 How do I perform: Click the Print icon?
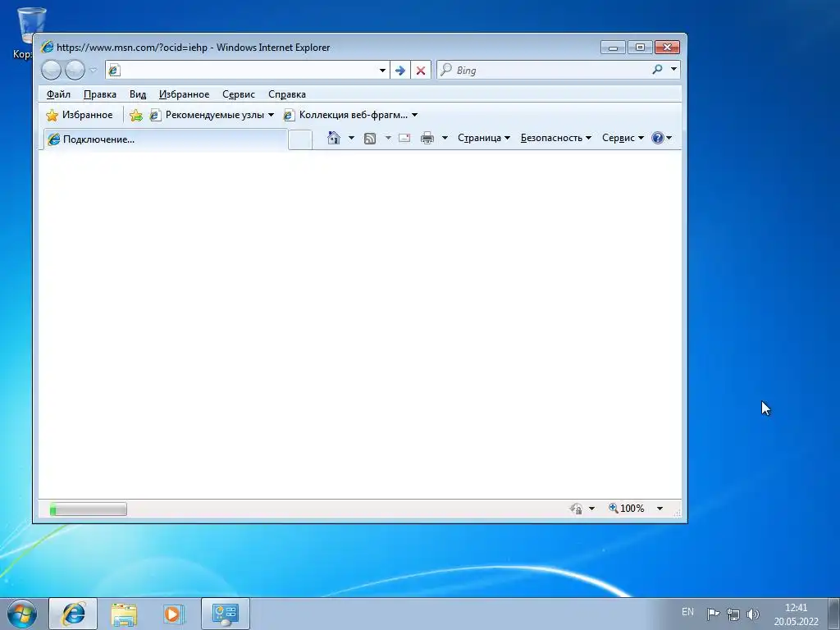[x=427, y=138]
